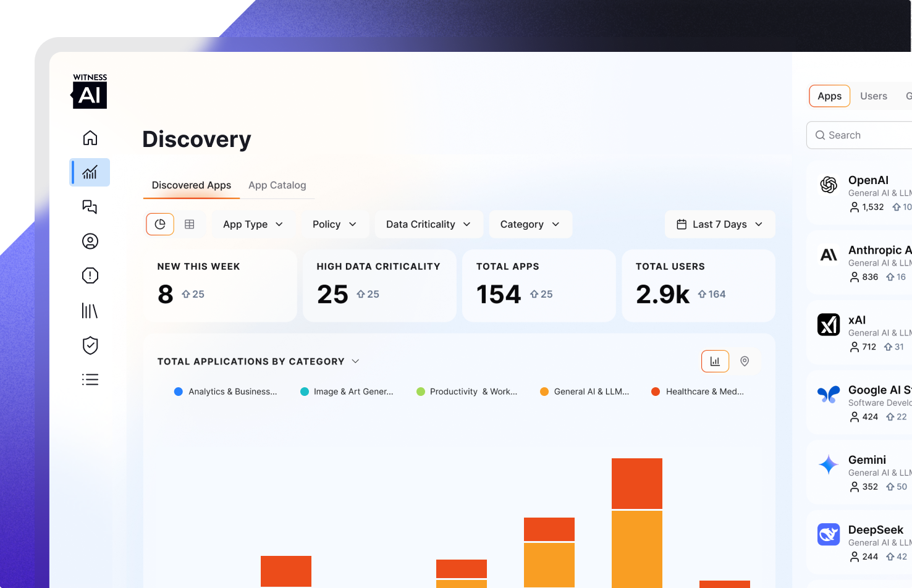Click the user count icon under OpenAI
This screenshot has height=588, width=912.
coord(855,208)
